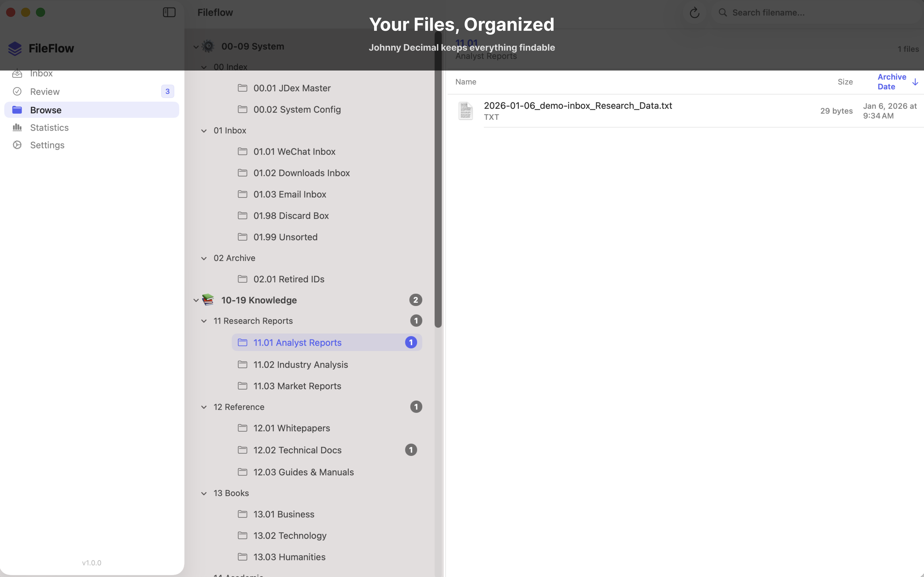Viewport: 924px width, 577px height.
Task: Collapse the 00-09 System area
Action: [196, 46]
